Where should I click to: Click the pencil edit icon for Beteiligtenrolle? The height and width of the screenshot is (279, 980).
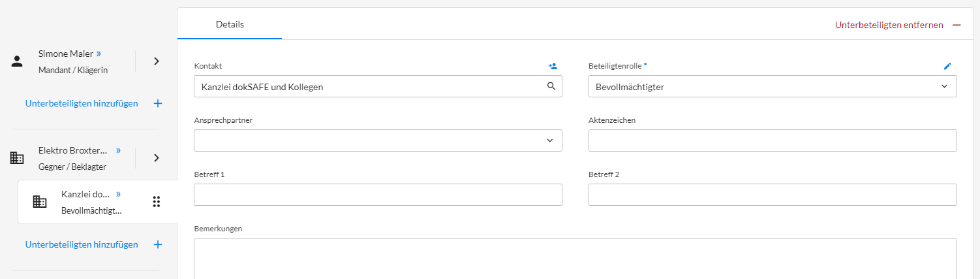(947, 66)
